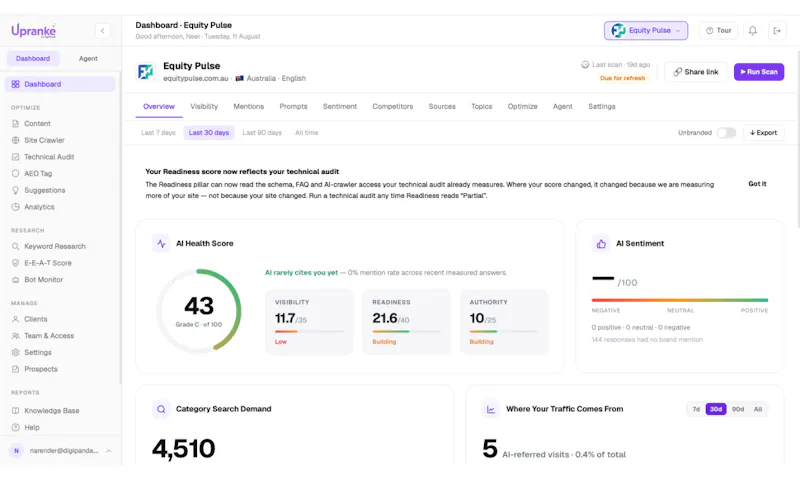Click the Share link button

click(695, 72)
